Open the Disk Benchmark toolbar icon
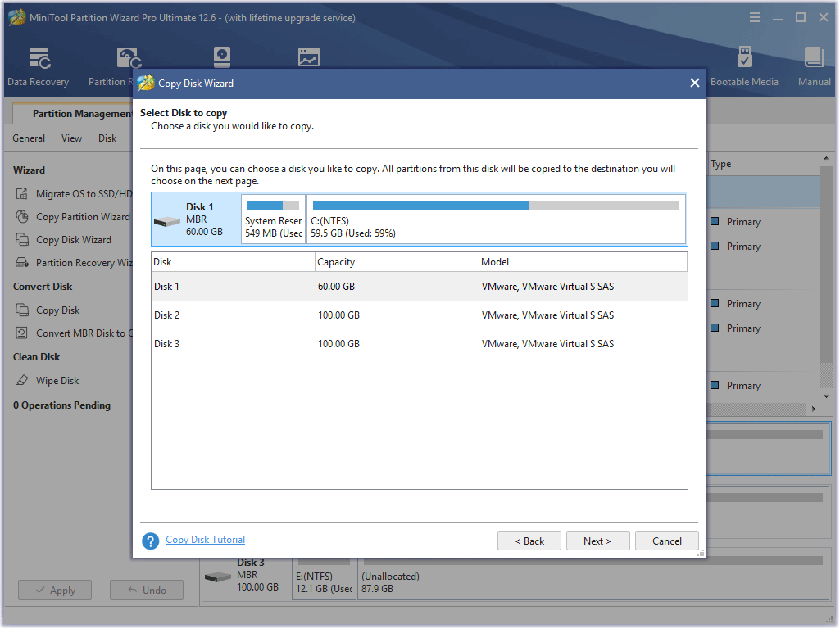 (222, 57)
